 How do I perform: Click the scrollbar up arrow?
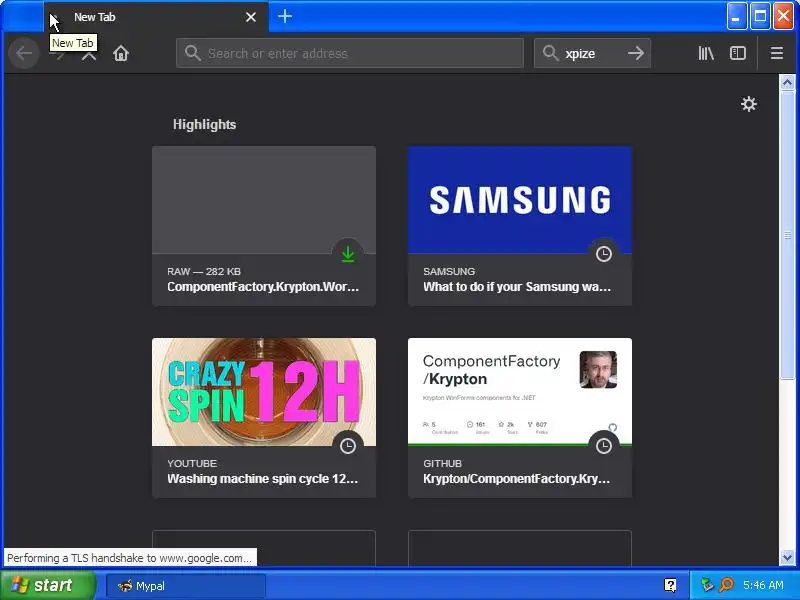pyautogui.click(x=787, y=82)
